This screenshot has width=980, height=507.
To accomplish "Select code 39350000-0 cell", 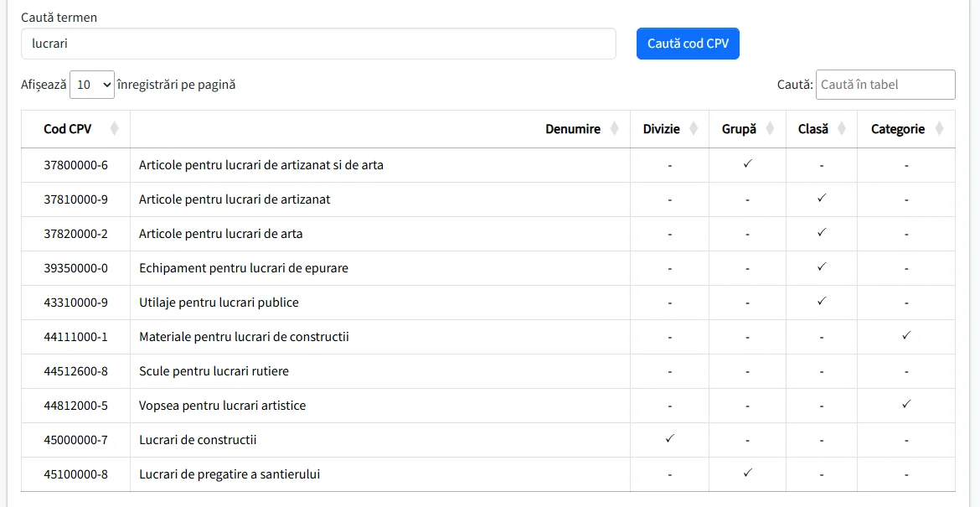I will (x=75, y=268).
